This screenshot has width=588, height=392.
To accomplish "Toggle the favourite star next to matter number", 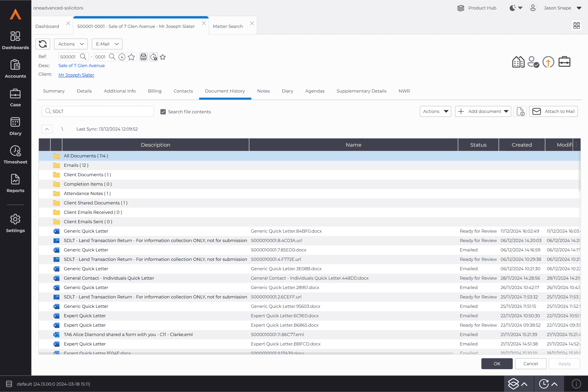I will coord(131,57).
